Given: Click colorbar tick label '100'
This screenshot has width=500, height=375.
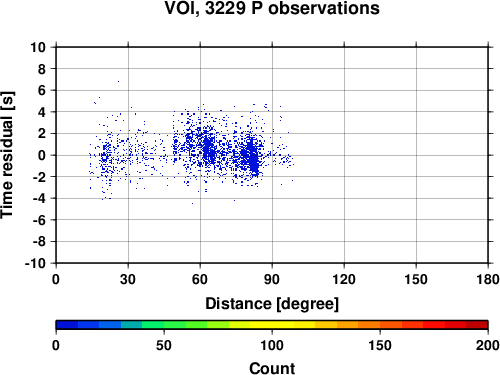Looking at the screenshot, I should pyautogui.click(x=272, y=345).
